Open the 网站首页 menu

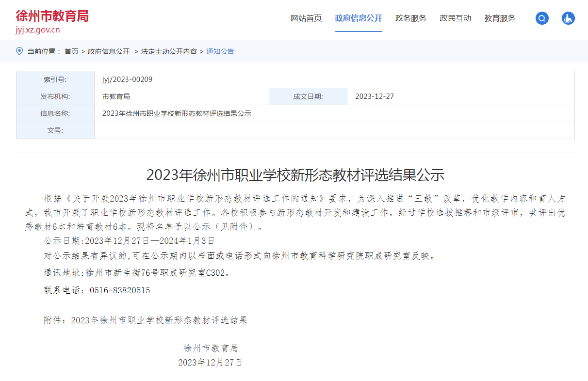(306, 18)
